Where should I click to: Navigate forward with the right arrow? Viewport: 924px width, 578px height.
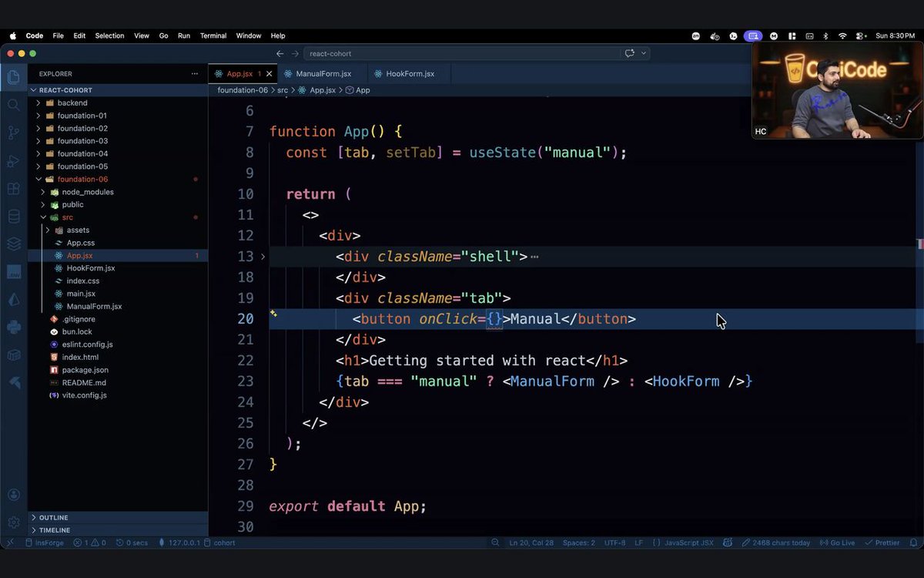coord(295,53)
